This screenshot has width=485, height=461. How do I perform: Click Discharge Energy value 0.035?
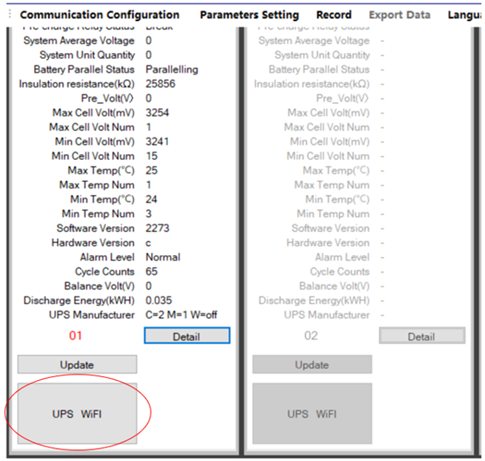(159, 300)
